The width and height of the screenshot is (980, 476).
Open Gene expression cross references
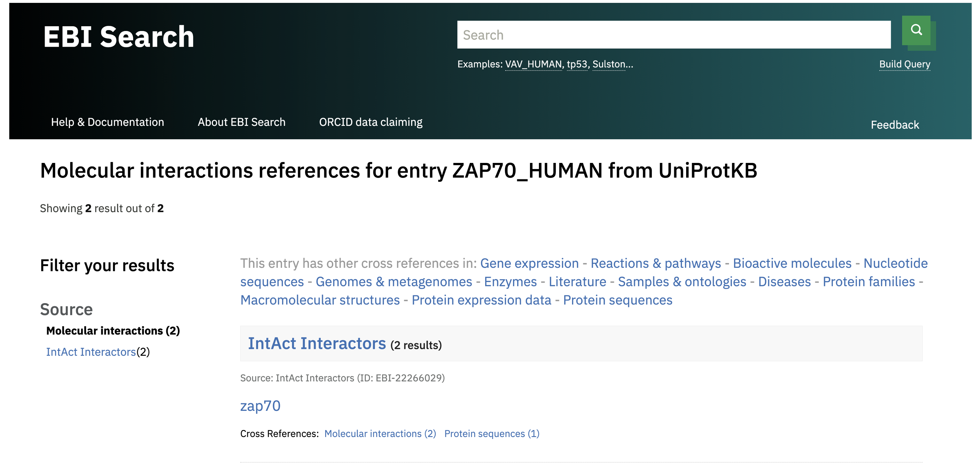(x=529, y=263)
